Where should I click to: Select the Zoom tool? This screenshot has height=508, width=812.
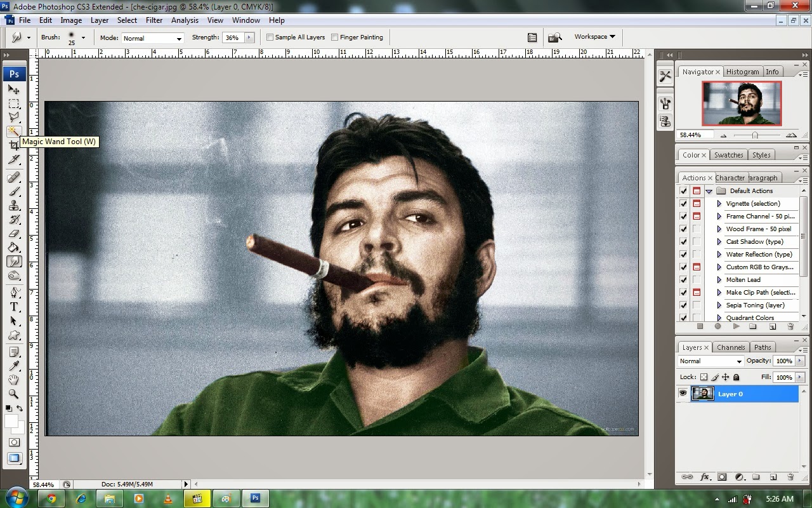(14, 394)
